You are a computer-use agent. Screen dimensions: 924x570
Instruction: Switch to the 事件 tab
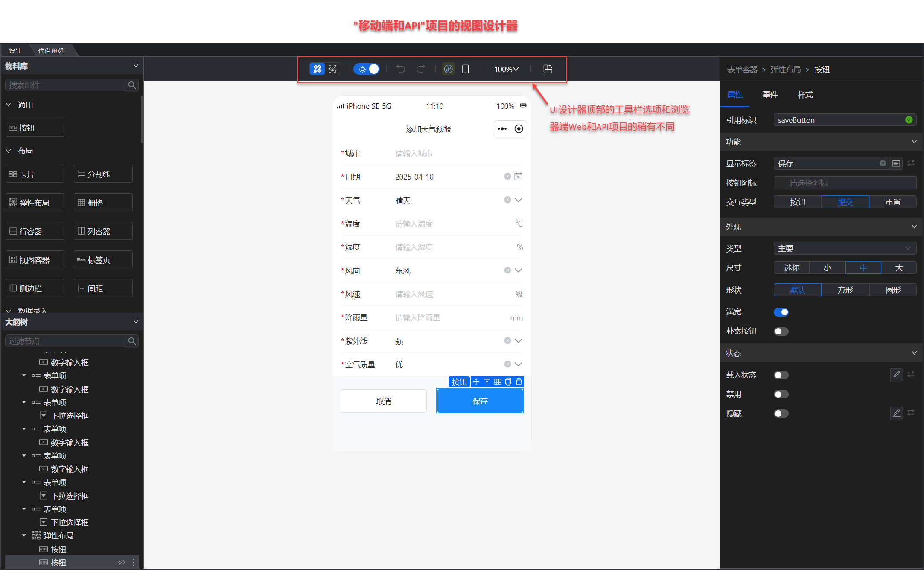(x=770, y=95)
